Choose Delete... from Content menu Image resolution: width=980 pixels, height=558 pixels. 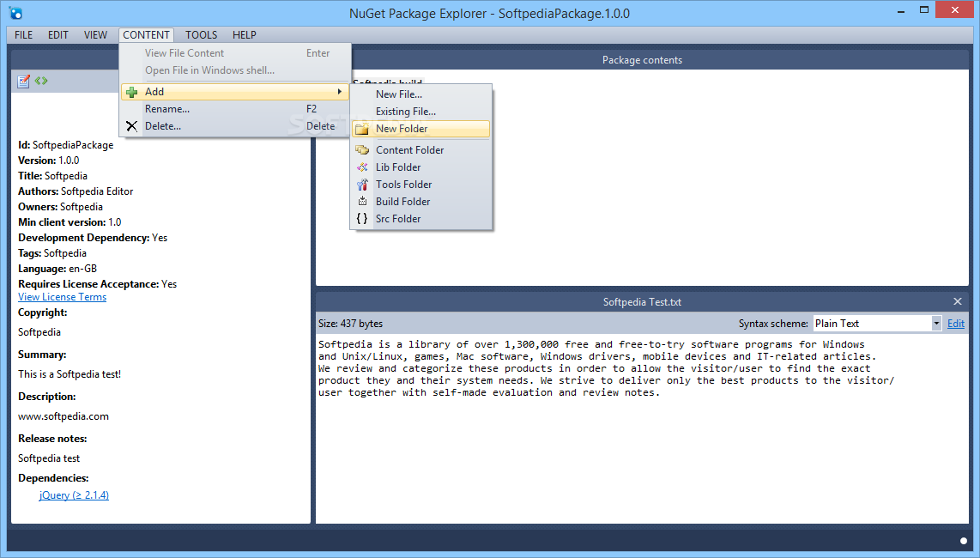[235, 126]
